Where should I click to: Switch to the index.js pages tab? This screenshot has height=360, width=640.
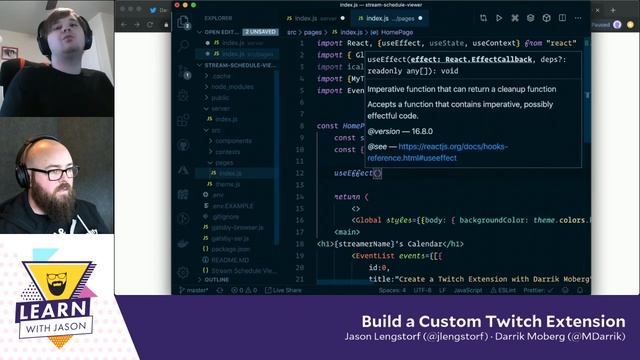(389, 18)
